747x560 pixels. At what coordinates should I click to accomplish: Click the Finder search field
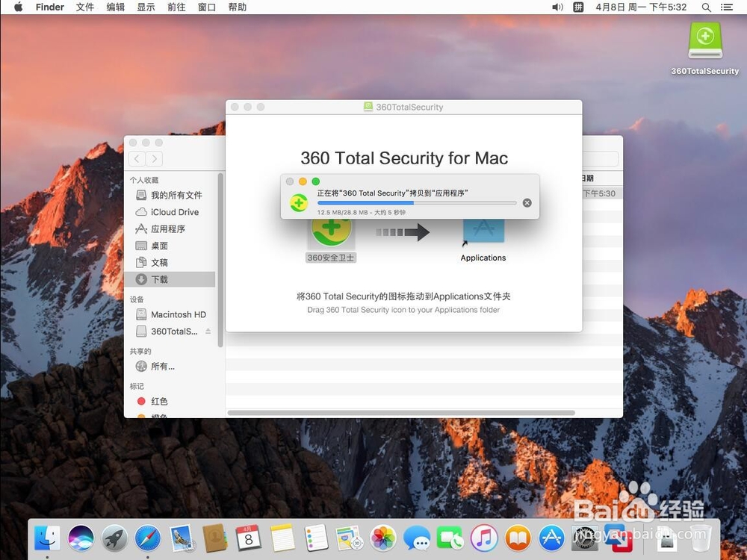pos(601,158)
